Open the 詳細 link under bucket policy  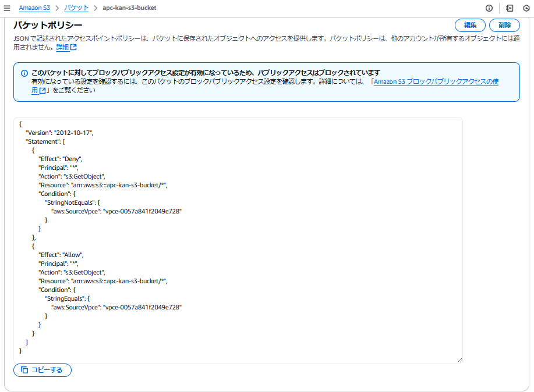click(x=62, y=47)
